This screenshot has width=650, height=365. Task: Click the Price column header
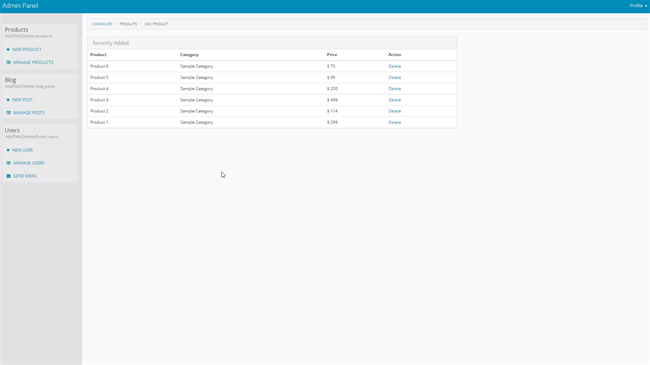point(332,54)
